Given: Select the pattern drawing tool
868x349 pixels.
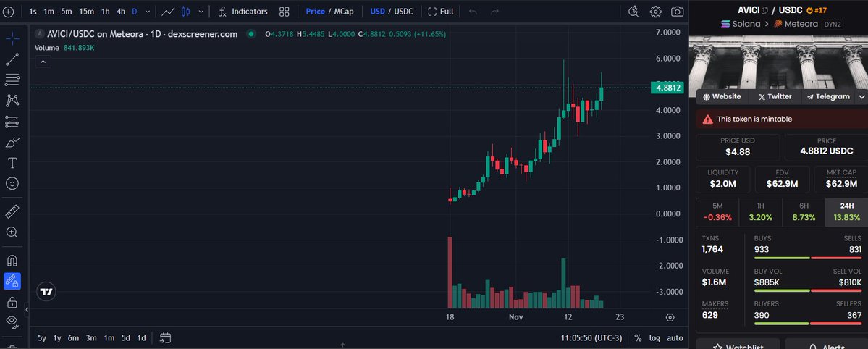Looking at the screenshot, I should click(12, 100).
